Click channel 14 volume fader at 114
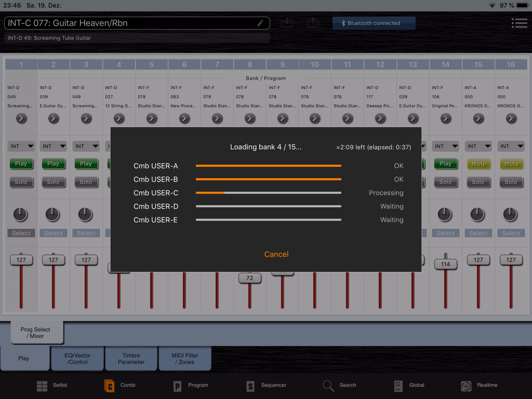The image size is (532, 399). click(445, 264)
